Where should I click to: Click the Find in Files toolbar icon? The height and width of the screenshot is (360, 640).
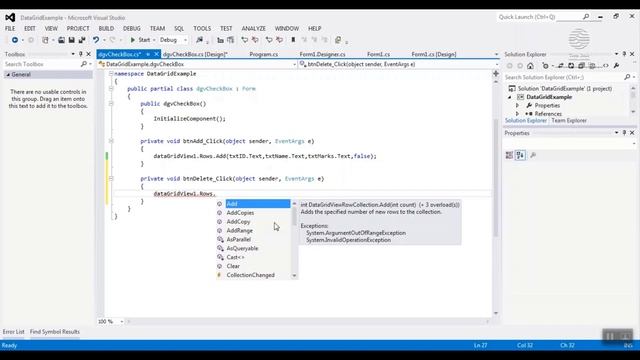tap(200, 40)
